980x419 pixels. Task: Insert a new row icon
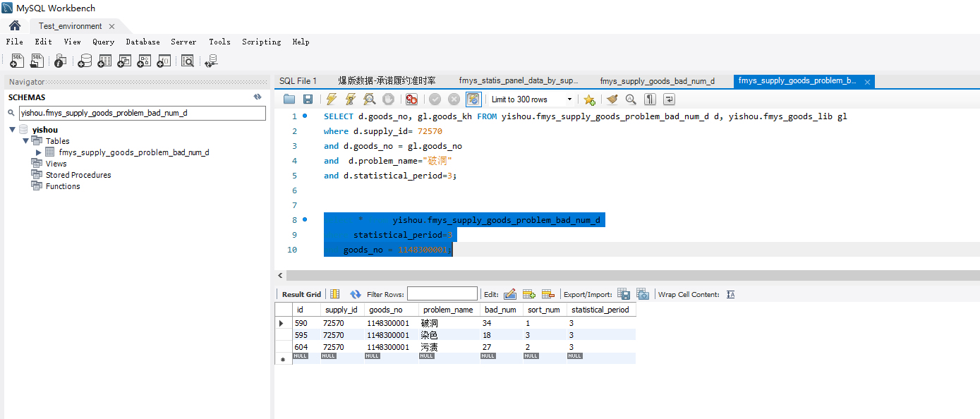528,294
